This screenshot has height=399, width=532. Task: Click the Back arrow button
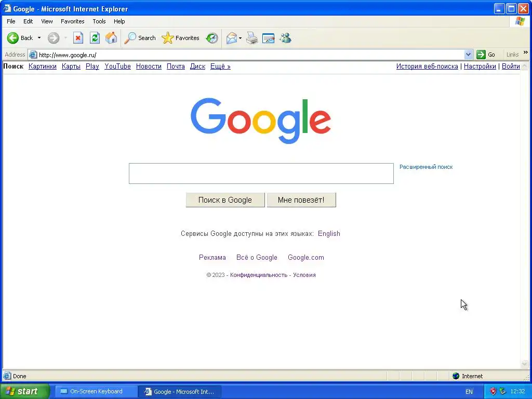(13, 38)
